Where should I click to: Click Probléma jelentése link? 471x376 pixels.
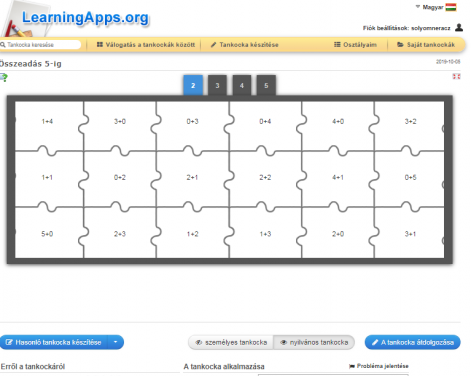tap(379, 366)
